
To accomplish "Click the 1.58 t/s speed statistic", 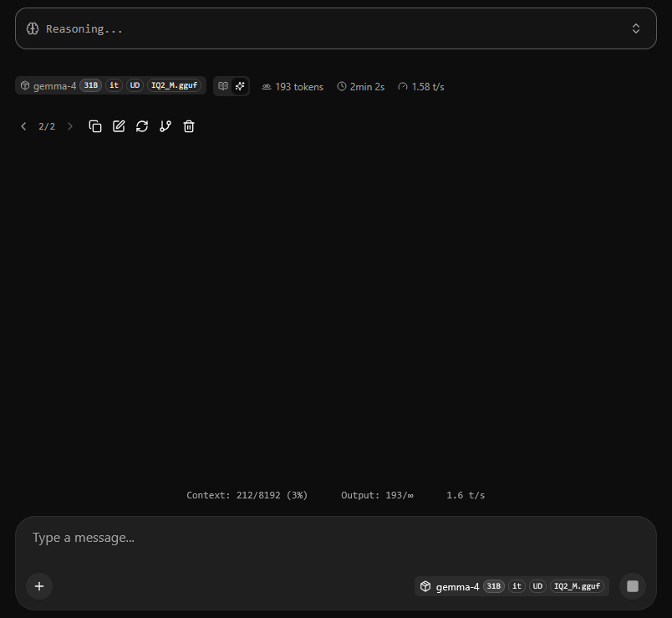I will click(x=421, y=87).
